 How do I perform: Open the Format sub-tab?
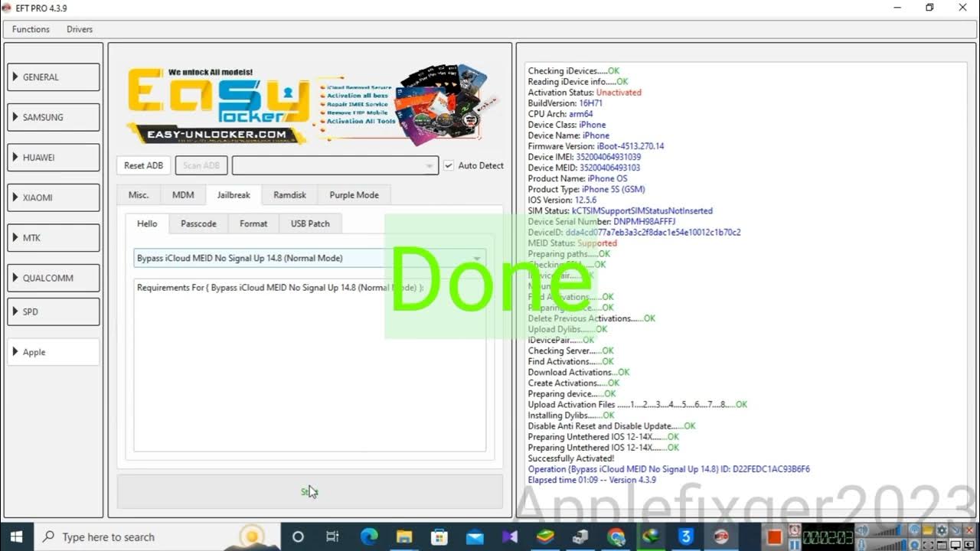coord(253,223)
